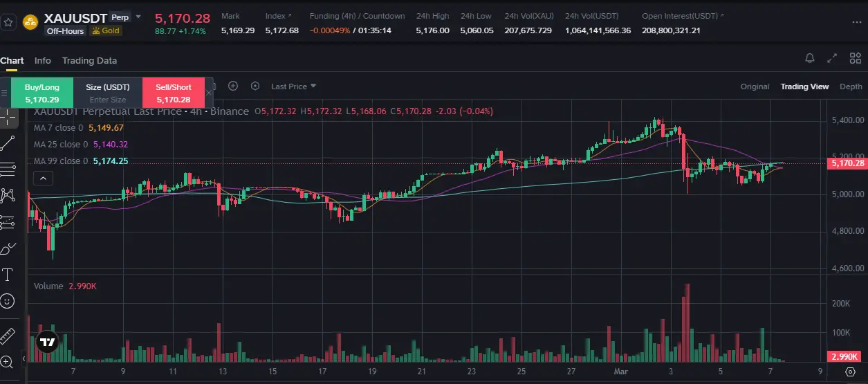Click the 4,600.00 price axis label

(847, 268)
